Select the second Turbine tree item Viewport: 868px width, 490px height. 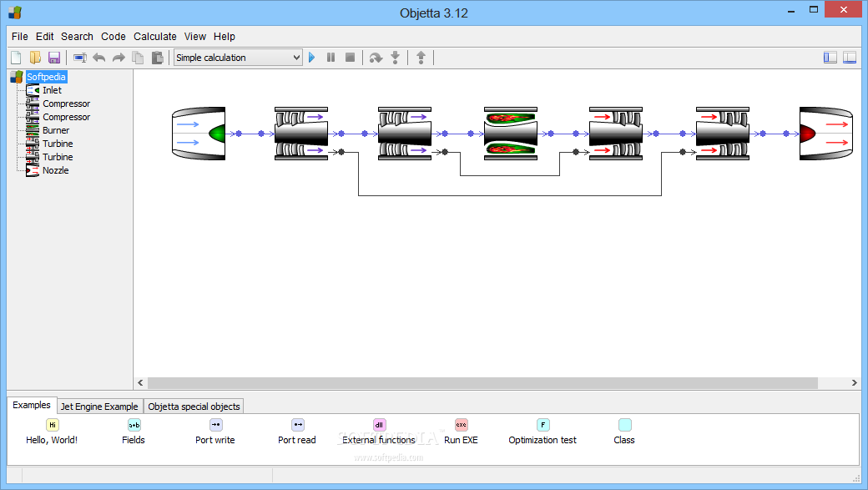[x=58, y=157]
